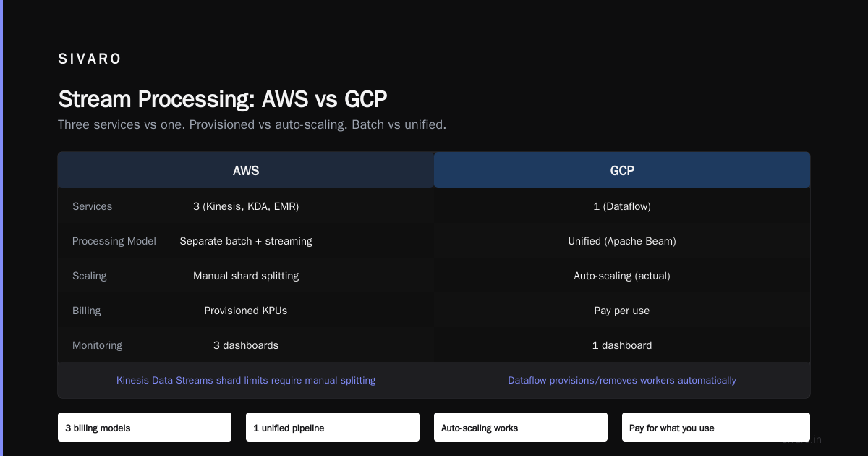Click the SIVARO logo text

90,59
